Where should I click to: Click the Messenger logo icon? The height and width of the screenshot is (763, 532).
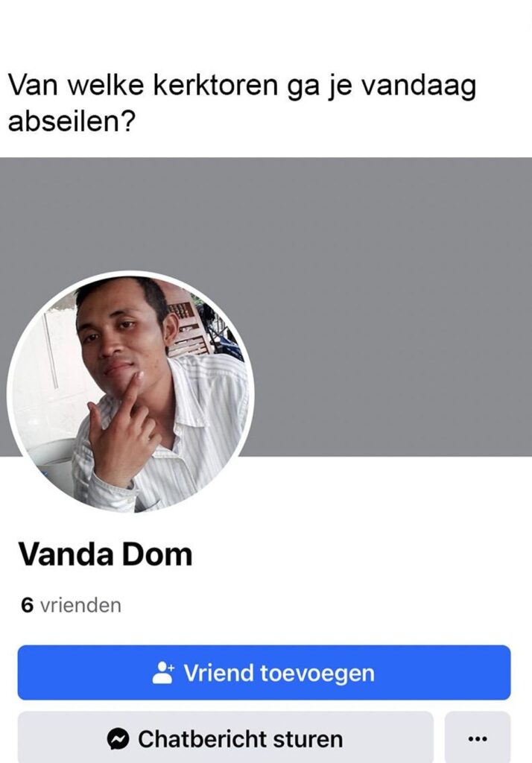pyautogui.click(x=118, y=739)
